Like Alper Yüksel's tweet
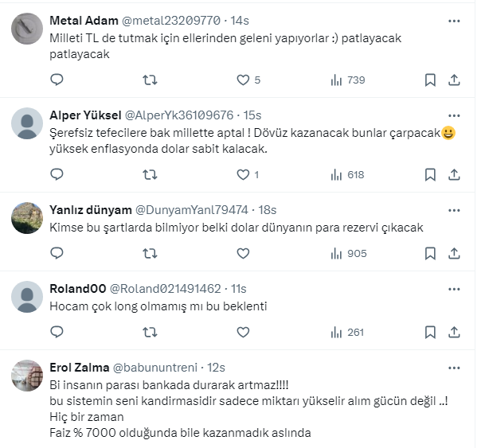The width and height of the screenshot is (485, 448). 244,174
